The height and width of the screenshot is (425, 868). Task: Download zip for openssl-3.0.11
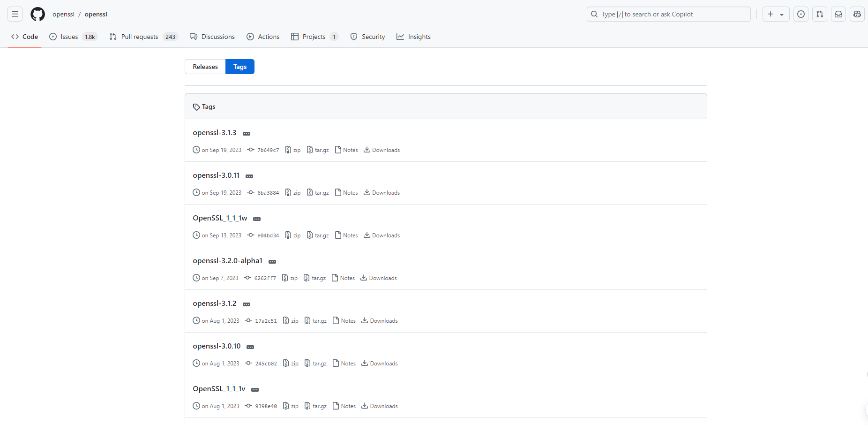coord(293,193)
